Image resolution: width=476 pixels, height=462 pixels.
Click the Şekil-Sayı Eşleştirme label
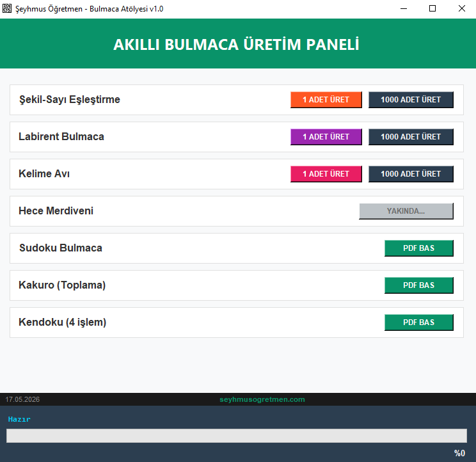click(70, 100)
